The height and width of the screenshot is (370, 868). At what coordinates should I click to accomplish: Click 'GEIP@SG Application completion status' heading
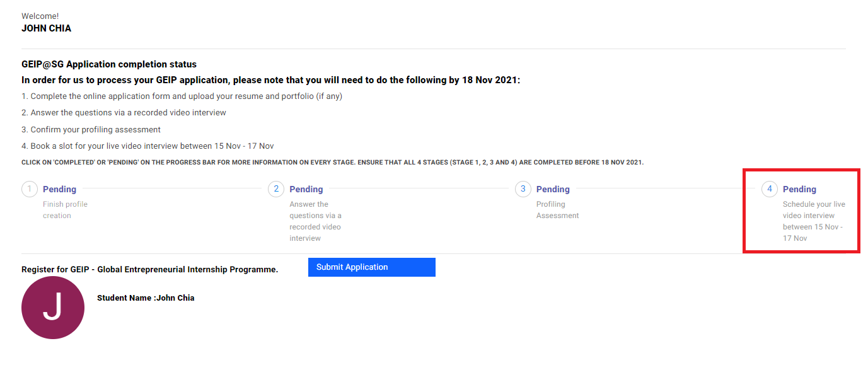click(109, 64)
